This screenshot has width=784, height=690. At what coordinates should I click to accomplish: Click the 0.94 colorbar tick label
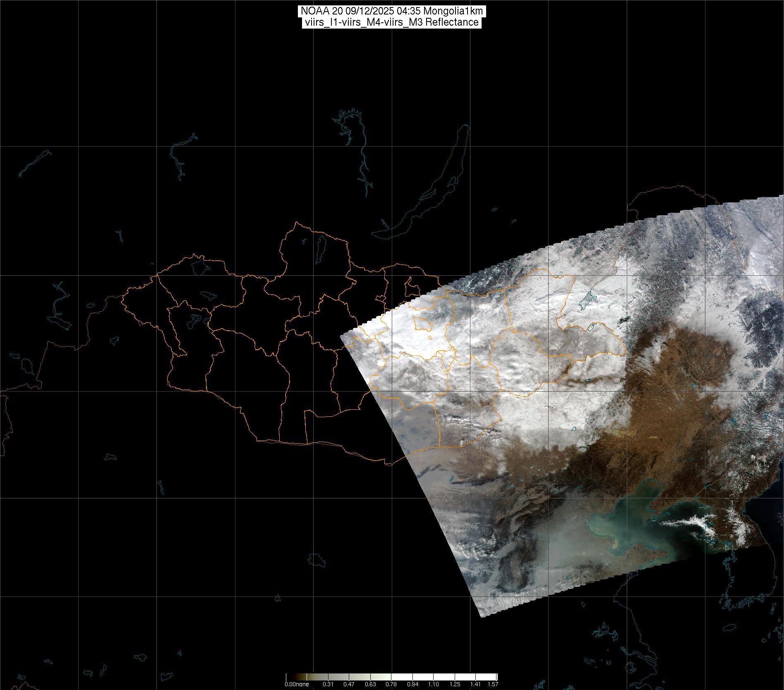(x=412, y=684)
